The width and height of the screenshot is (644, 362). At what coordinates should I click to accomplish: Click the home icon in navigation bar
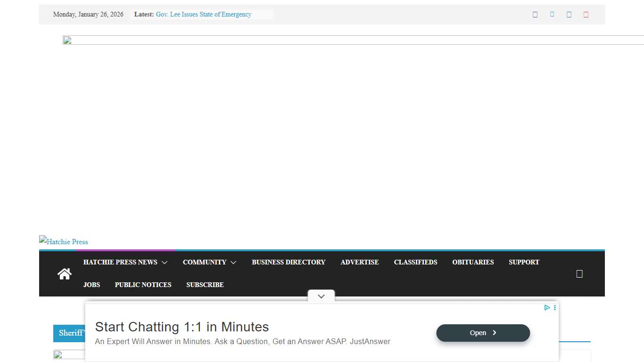[65, 274]
